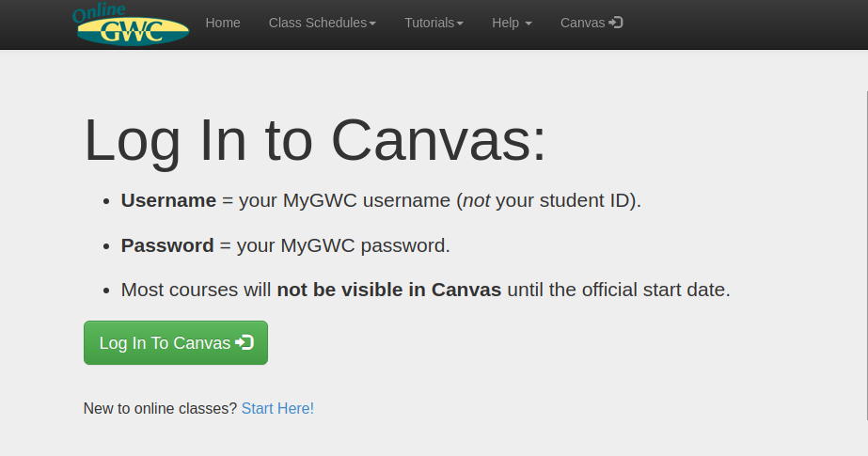Go to the Home nav item

tap(223, 23)
